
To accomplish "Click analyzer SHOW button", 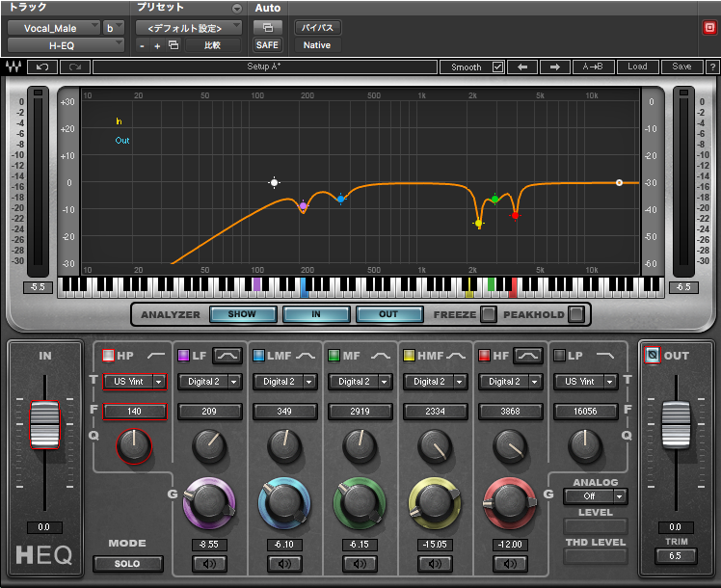I will pos(243,314).
